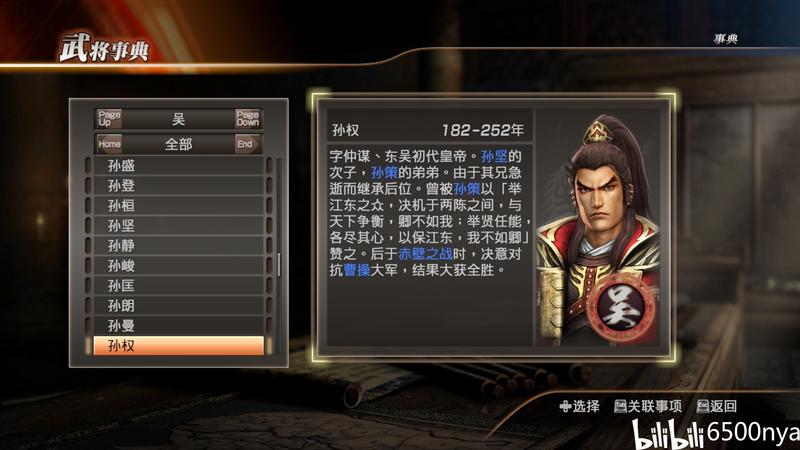
Task: Click the End key icon
Action: pos(247,144)
